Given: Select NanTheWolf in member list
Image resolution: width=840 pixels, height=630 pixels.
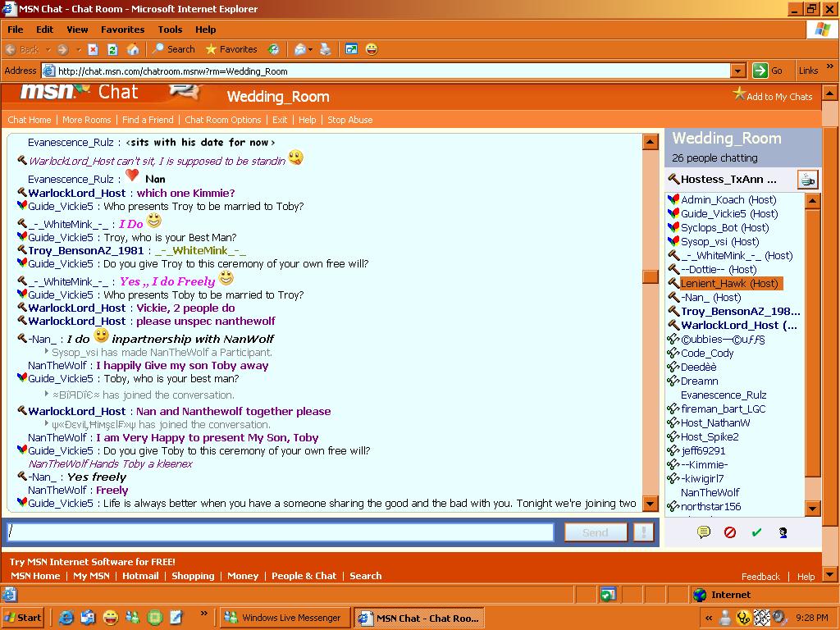Looking at the screenshot, I should [710, 492].
